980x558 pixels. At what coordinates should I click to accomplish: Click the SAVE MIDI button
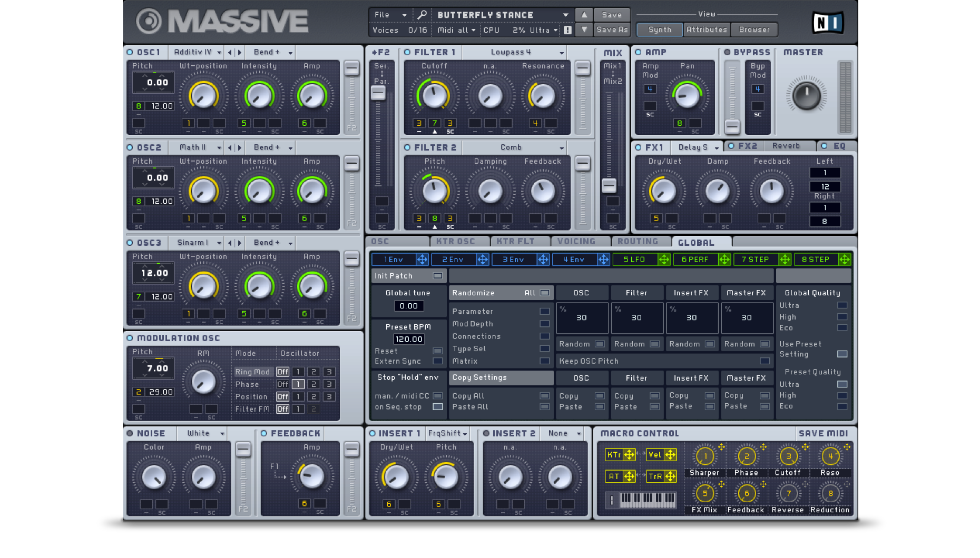click(x=823, y=433)
